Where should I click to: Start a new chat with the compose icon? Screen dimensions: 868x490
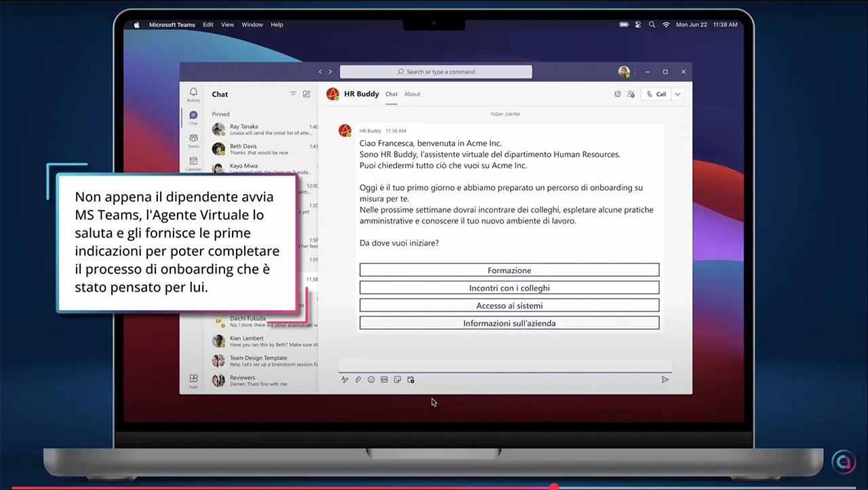(x=306, y=94)
